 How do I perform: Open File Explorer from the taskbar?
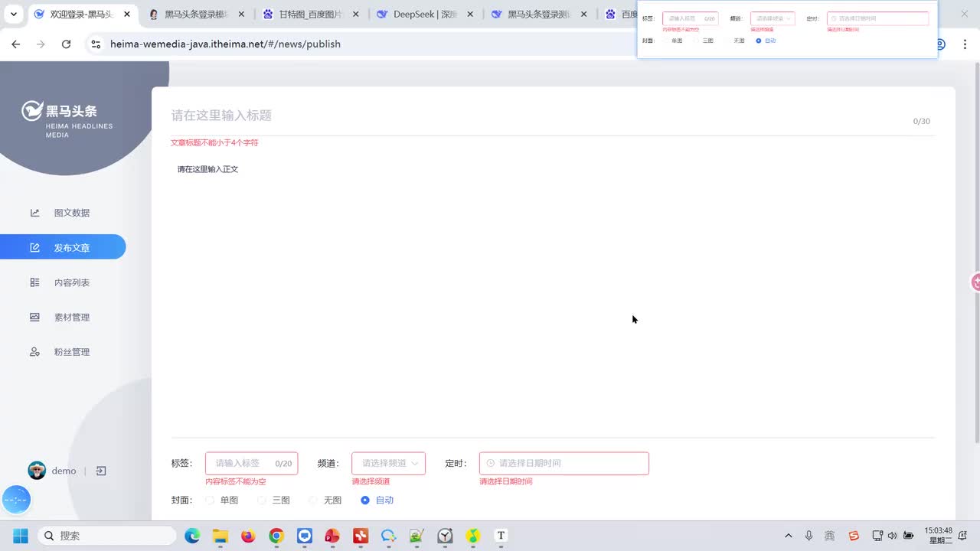[x=220, y=536]
